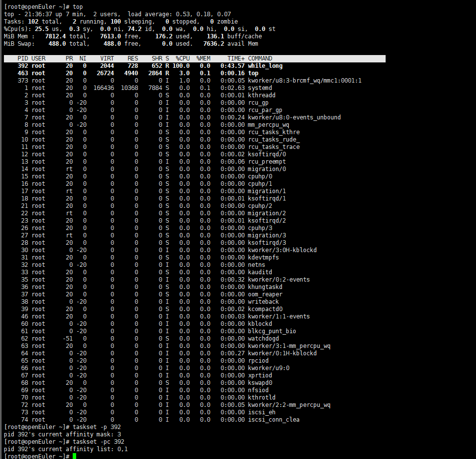The height and width of the screenshot is (459, 476).
Task: Click the PID column header
Action: point(23,58)
